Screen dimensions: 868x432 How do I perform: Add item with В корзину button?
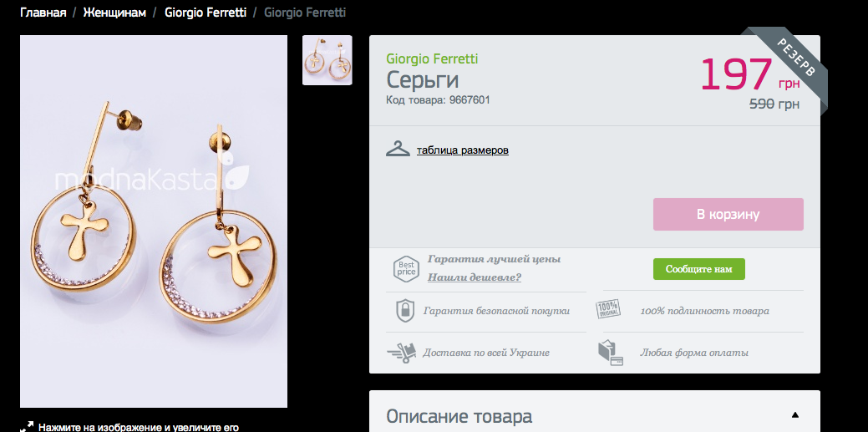click(x=728, y=215)
